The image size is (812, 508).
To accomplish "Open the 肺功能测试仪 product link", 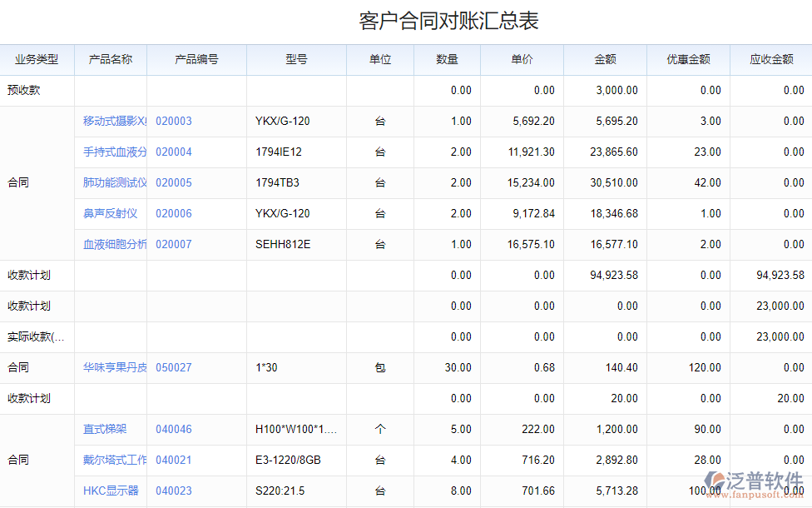I will 115,183.
